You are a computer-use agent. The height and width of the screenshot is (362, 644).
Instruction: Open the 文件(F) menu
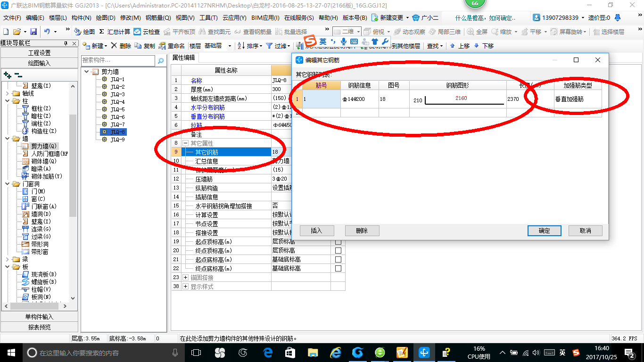(12, 17)
